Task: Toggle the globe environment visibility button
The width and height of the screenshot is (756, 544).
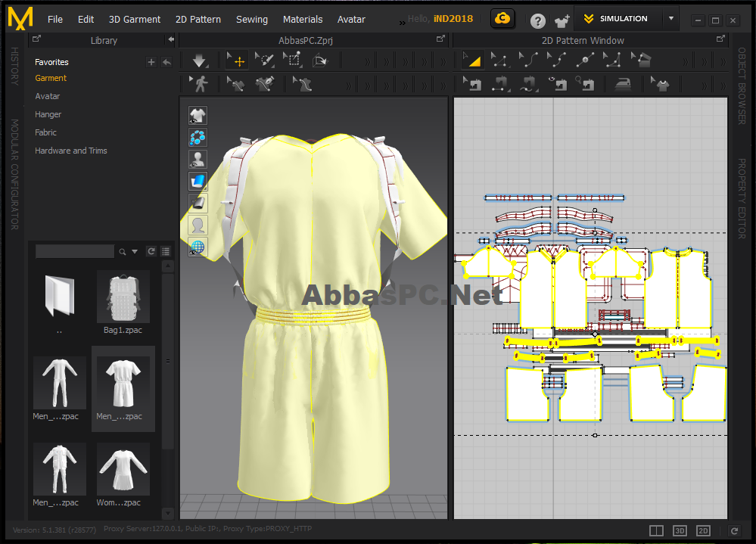Action: tap(198, 247)
